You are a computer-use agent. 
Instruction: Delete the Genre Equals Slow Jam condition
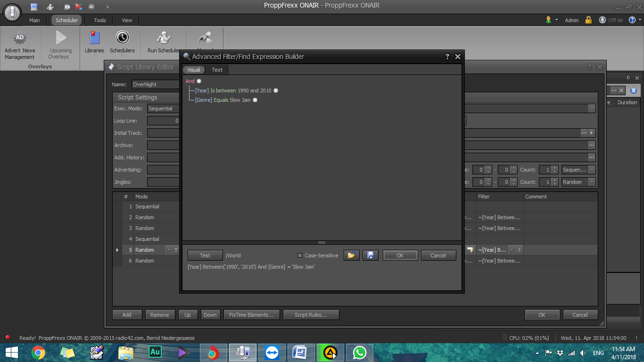255,100
